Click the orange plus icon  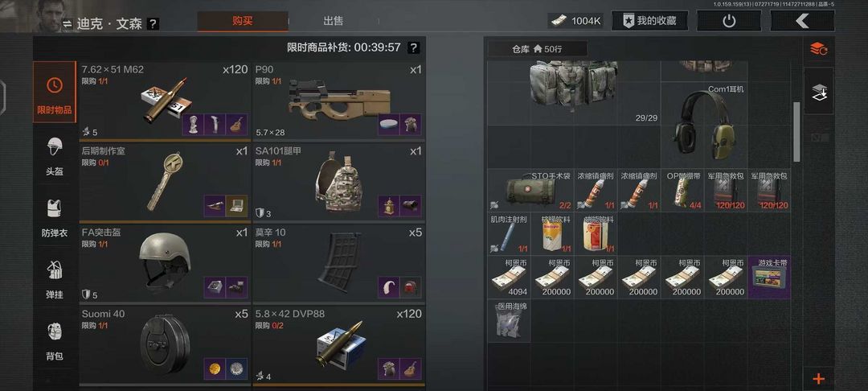[819, 379]
